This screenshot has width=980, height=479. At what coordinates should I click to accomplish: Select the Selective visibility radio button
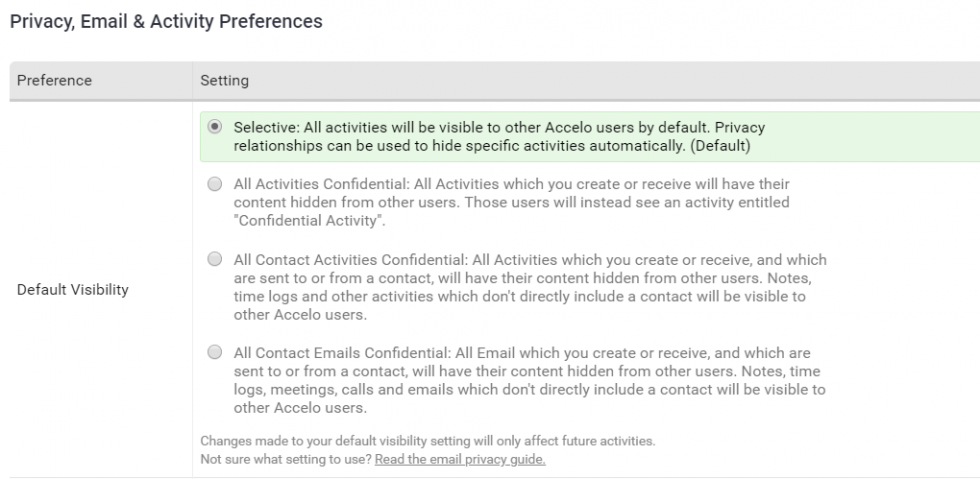point(215,128)
